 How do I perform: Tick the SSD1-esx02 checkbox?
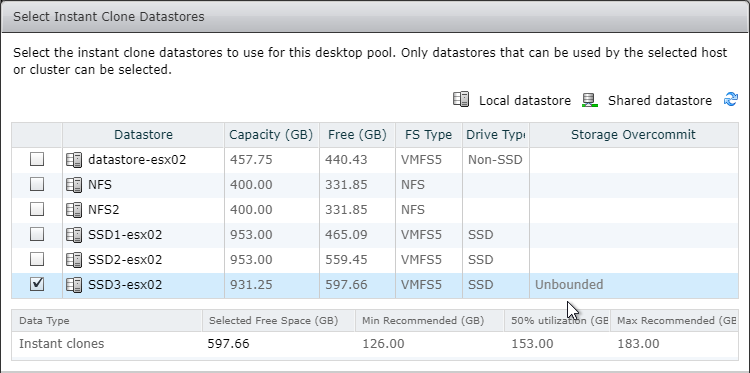[37, 234]
